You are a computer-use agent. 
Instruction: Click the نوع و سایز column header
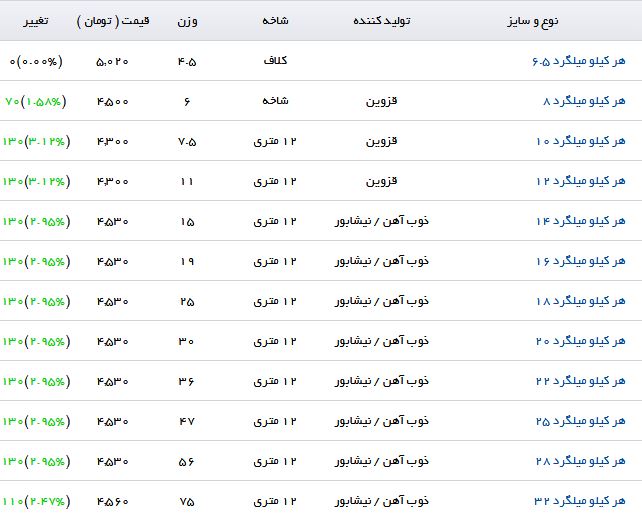533,20
